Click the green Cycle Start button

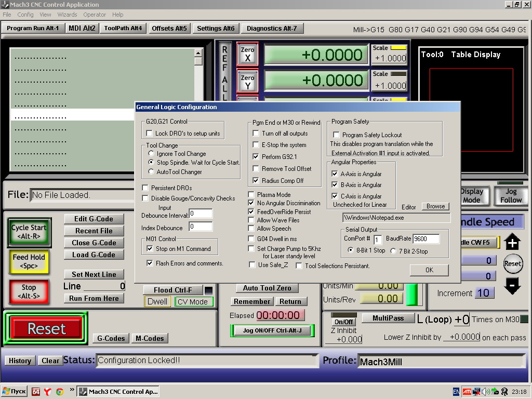[29, 232]
